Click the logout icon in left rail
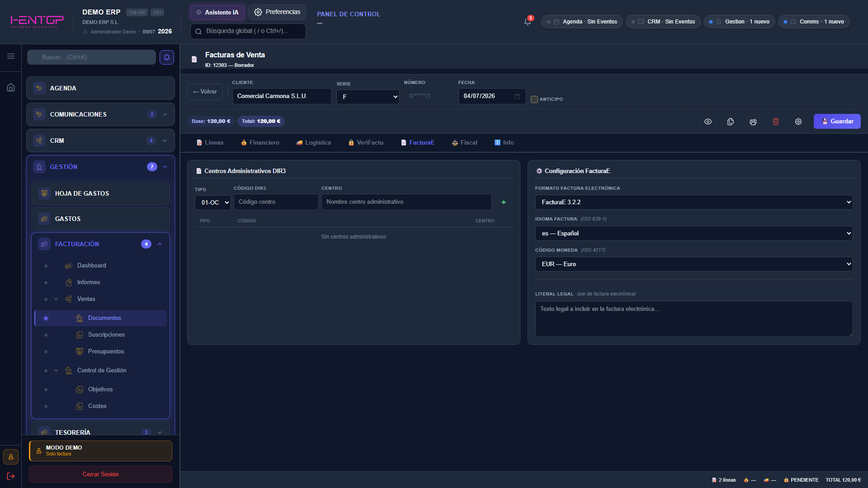This screenshot has width=868, height=488. point(11,476)
